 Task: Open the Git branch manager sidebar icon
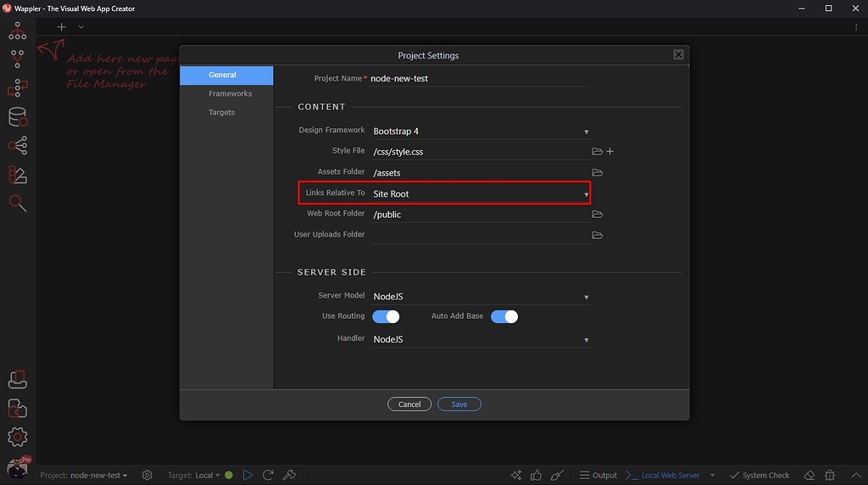click(18, 59)
